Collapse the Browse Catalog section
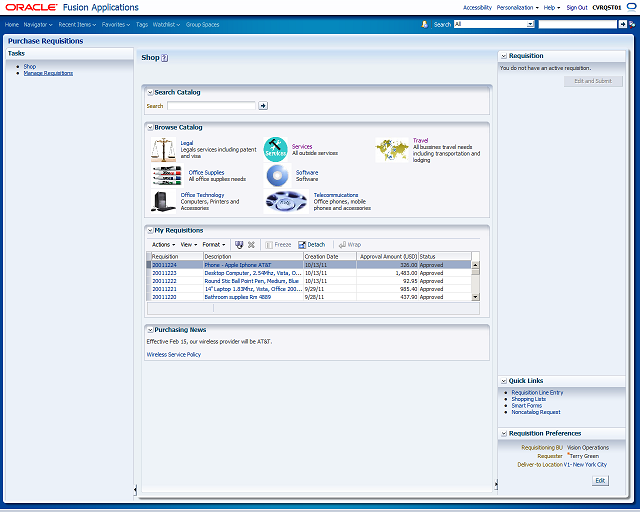This screenshot has height=512, width=640. 150,128
